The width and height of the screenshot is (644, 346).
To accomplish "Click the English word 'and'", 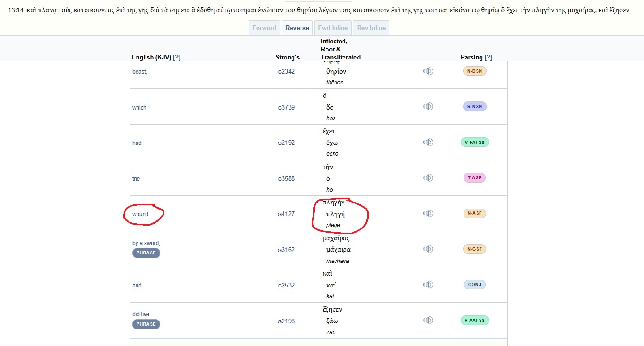I will (137, 286).
